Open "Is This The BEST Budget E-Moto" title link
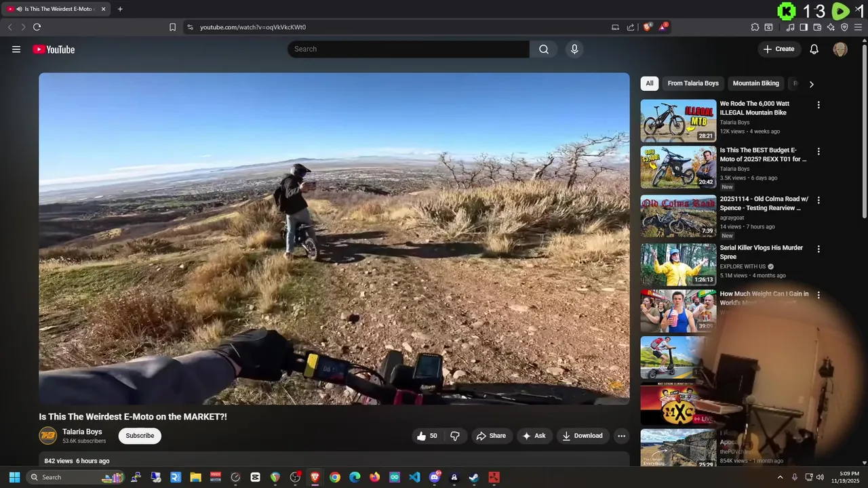The width and height of the screenshot is (868, 488). [763, 155]
